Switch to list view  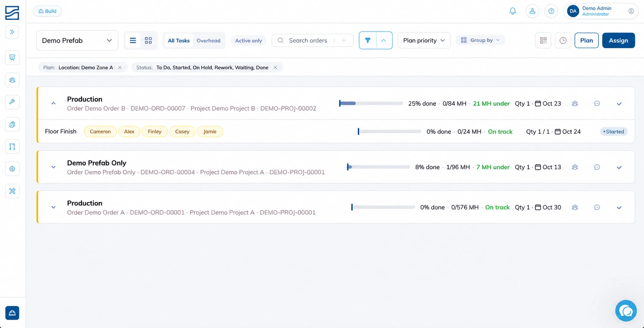133,40
